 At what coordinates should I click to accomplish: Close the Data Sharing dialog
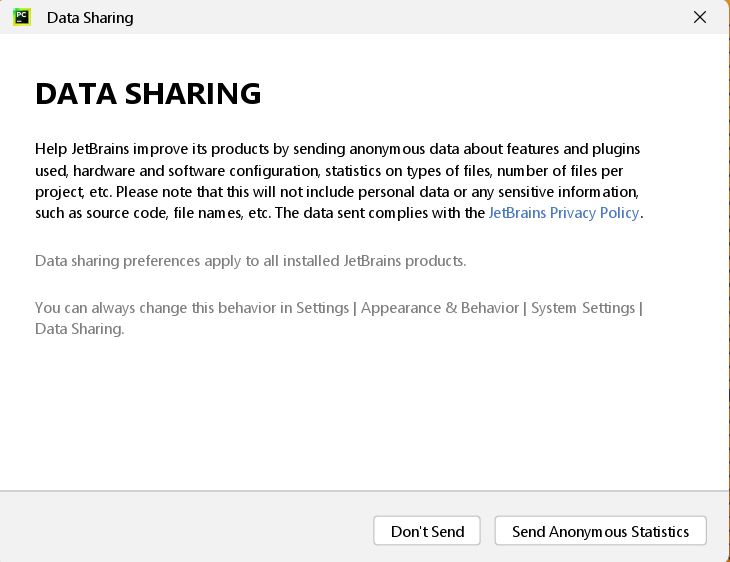coord(700,17)
